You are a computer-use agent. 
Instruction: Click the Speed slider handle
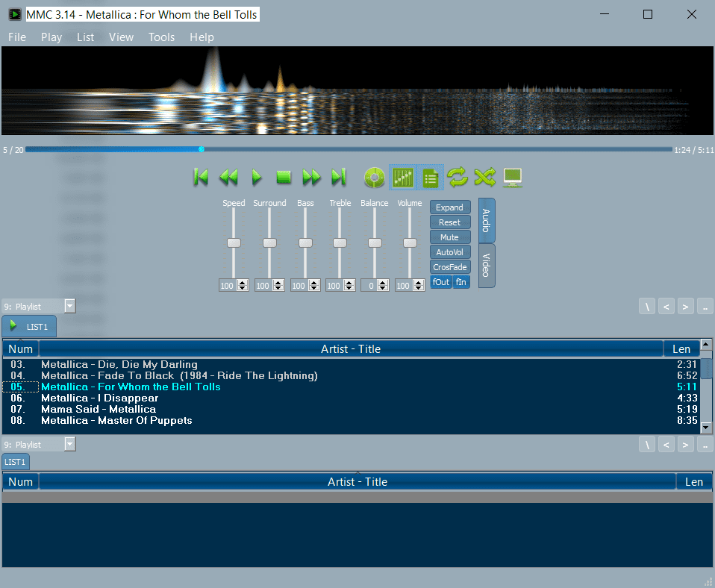click(234, 243)
